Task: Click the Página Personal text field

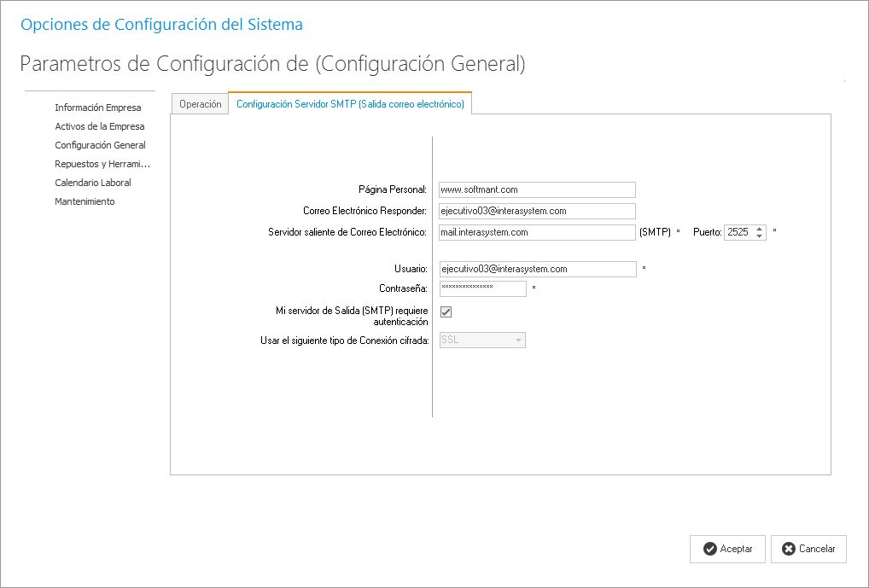Action: [537, 189]
